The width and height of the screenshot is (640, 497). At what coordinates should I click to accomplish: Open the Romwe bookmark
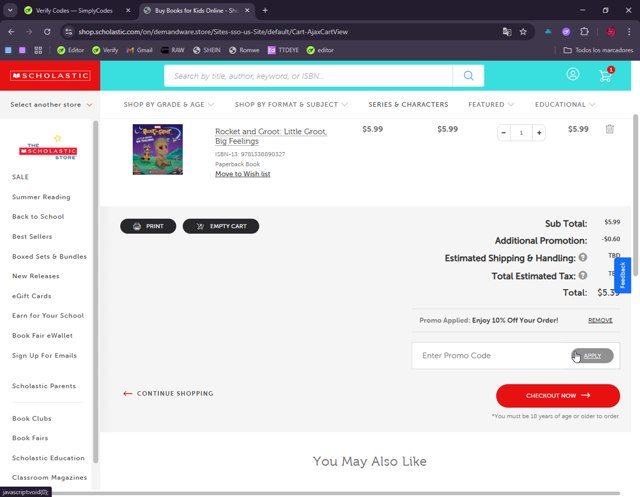click(x=244, y=50)
